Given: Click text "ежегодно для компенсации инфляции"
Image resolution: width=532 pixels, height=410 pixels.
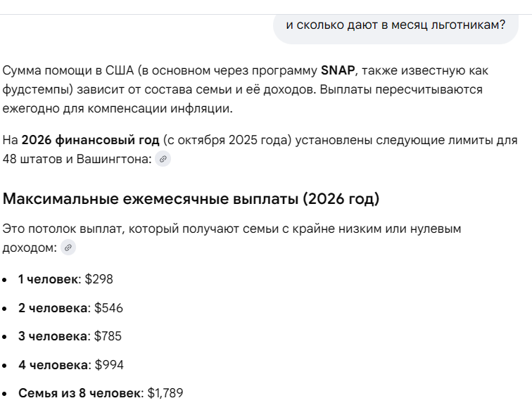Looking at the screenshot, I should [x=116, y=108].
